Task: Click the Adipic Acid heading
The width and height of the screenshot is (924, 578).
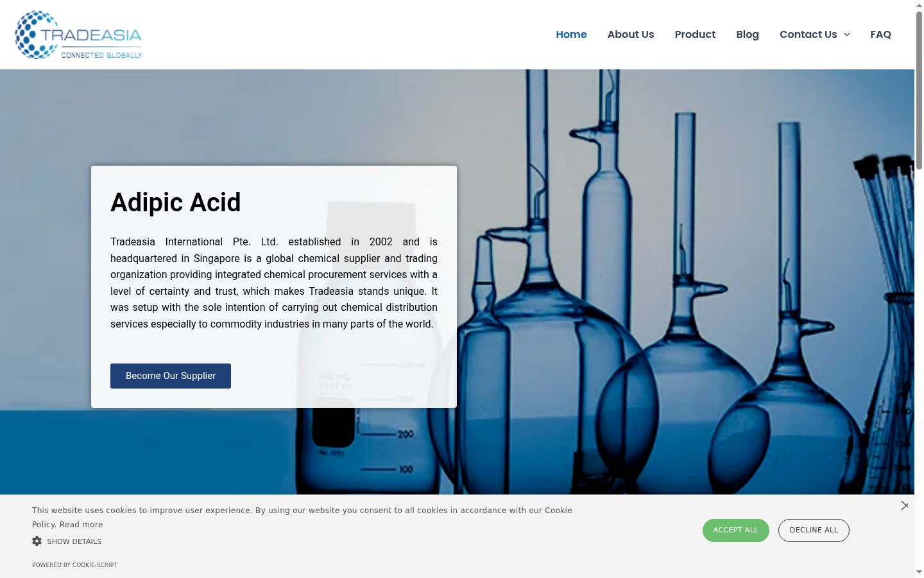Action: tap(175, 203)
